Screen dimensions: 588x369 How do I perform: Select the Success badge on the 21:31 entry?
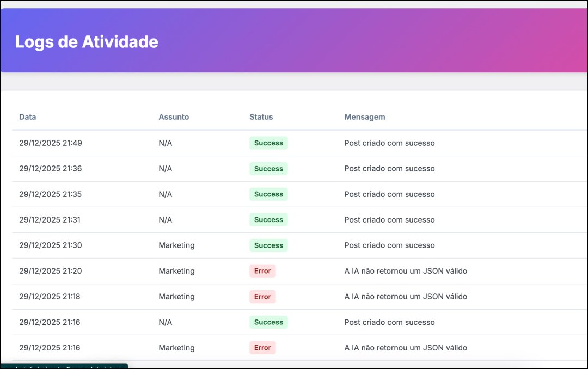268,219
